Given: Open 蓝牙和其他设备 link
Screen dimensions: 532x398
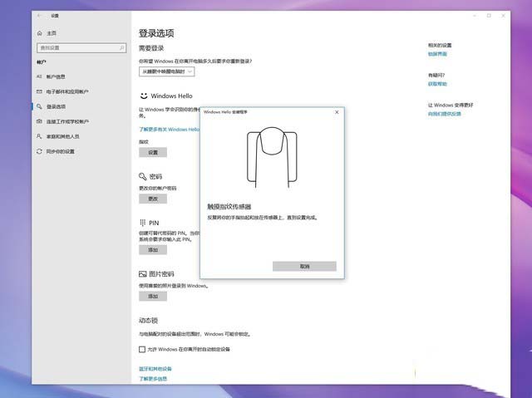Looking at the screenshot, I should tap(155, 369).
